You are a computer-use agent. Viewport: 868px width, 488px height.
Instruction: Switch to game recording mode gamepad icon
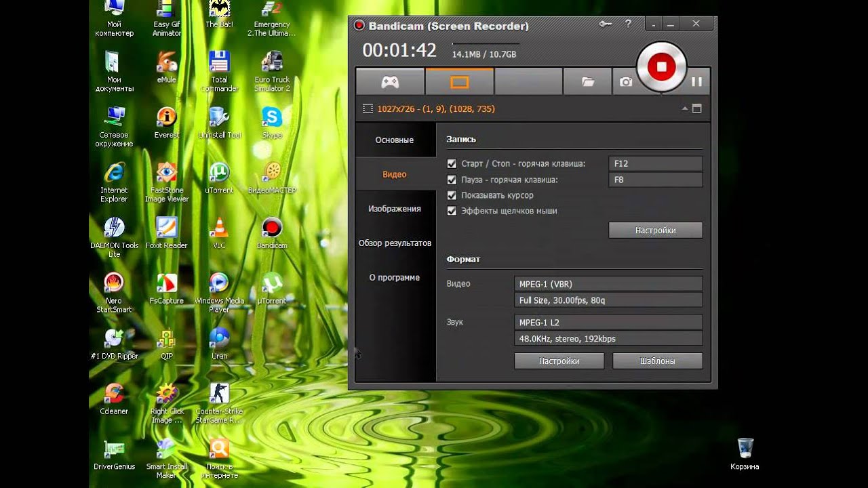tap(390, 82)
